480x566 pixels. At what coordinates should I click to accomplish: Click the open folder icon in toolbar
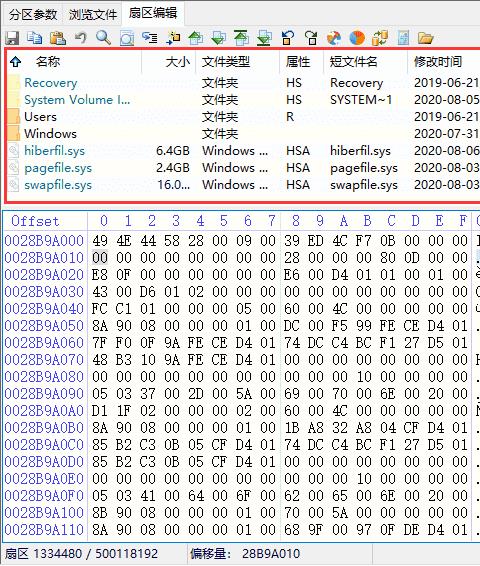click(x=425, y=38)
